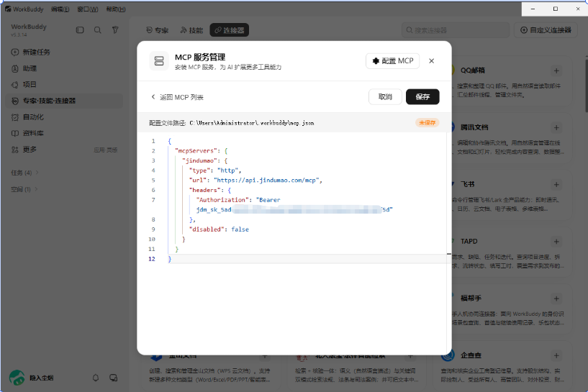Click the "http" type value

227,170
